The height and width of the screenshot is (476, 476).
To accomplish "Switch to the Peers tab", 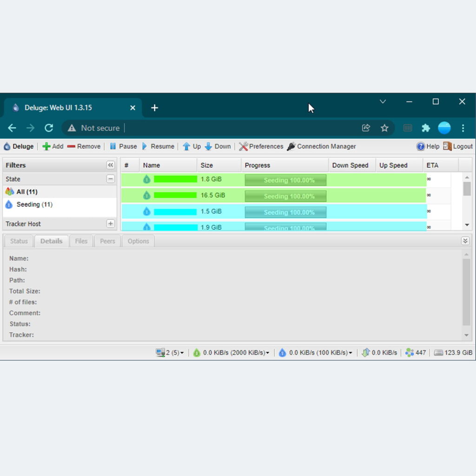I will pos(107,241).
